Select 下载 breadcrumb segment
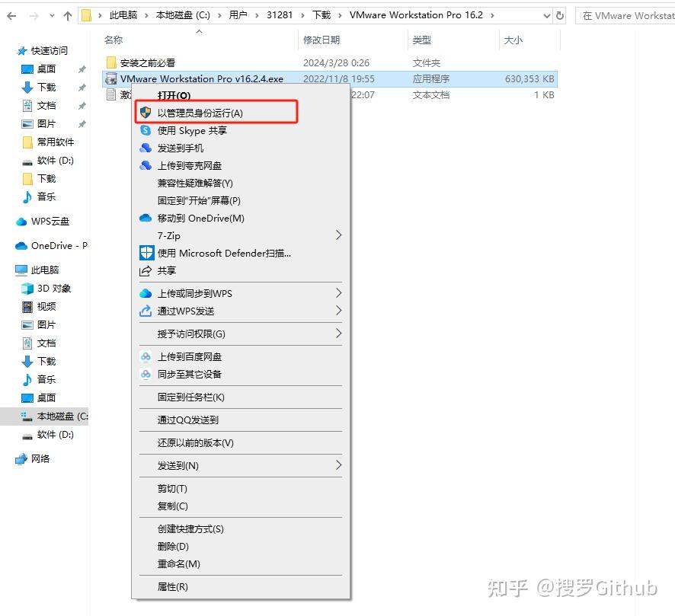The image size is (675, 616). pos(322,15)
